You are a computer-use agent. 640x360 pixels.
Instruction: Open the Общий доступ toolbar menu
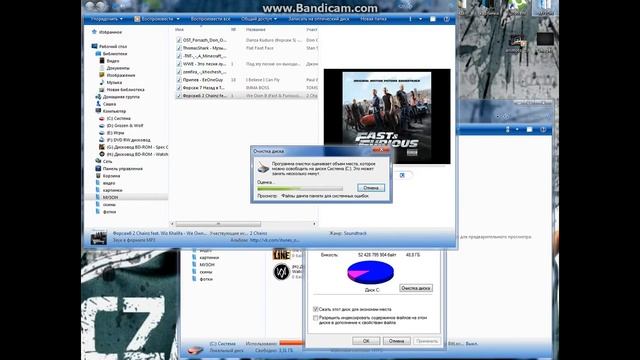(x=259, y=19)
